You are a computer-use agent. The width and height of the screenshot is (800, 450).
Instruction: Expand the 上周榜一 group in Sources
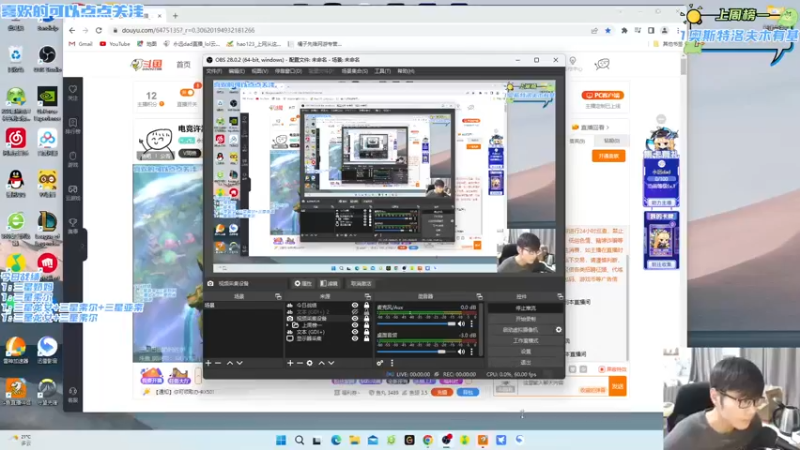[x=288, y=325]
